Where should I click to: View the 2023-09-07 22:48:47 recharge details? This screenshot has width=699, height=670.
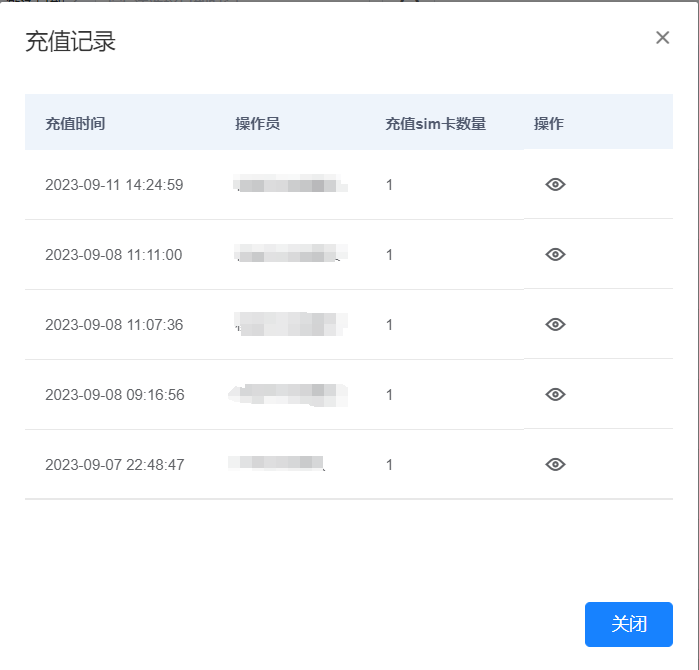coord(556,464)
